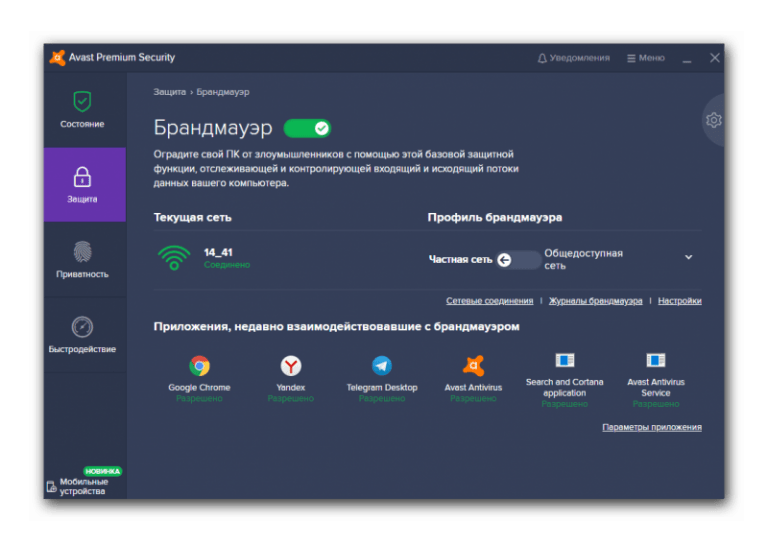
Task: Select the Yandex browser app icon
Action: (x=291, y=366)
